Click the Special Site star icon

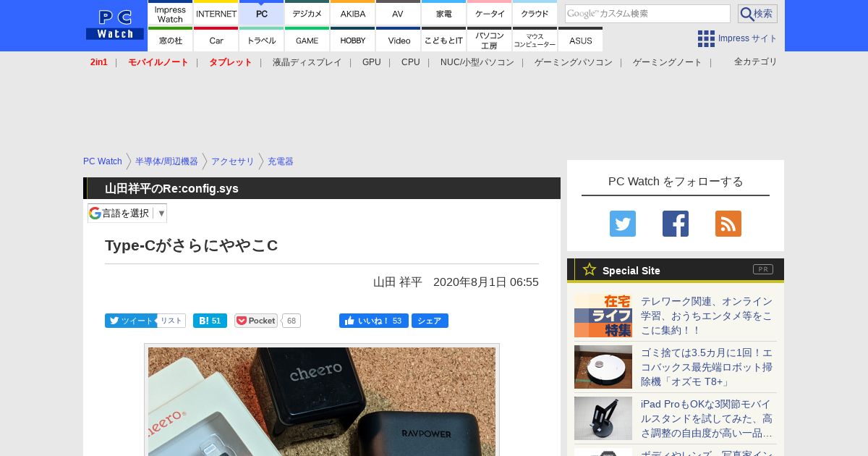[x=590, y=270]
